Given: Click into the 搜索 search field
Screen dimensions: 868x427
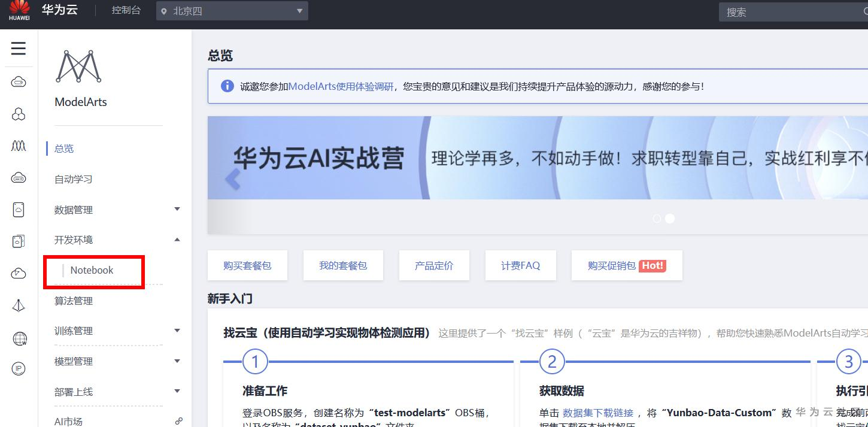Looking at the screenshot, I should tap(793, 12).
